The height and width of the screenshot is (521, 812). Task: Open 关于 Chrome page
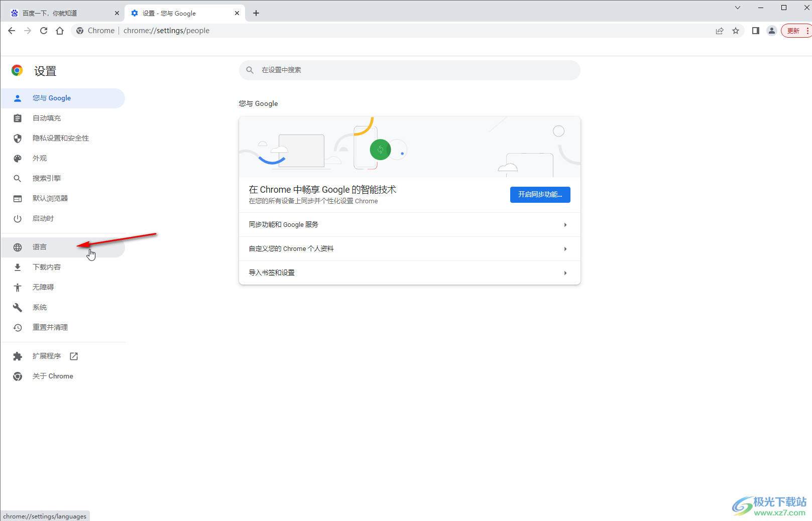click(x=63, y=376)
